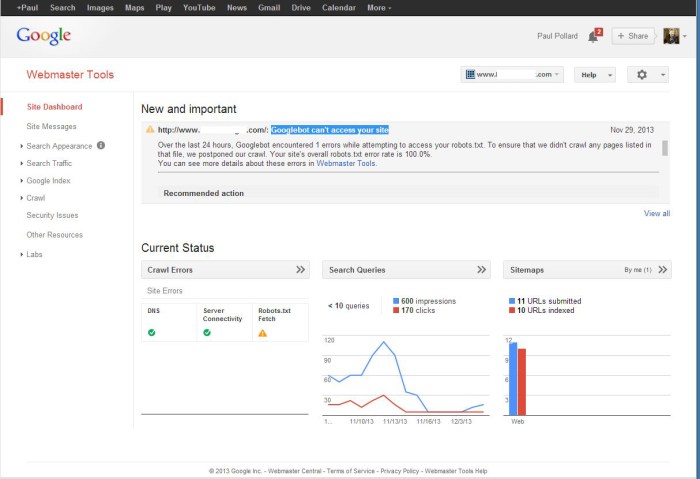Click the Webmaster Tools link in message
This screenshot has width=700, height=479.
click(x=346, y=163)
